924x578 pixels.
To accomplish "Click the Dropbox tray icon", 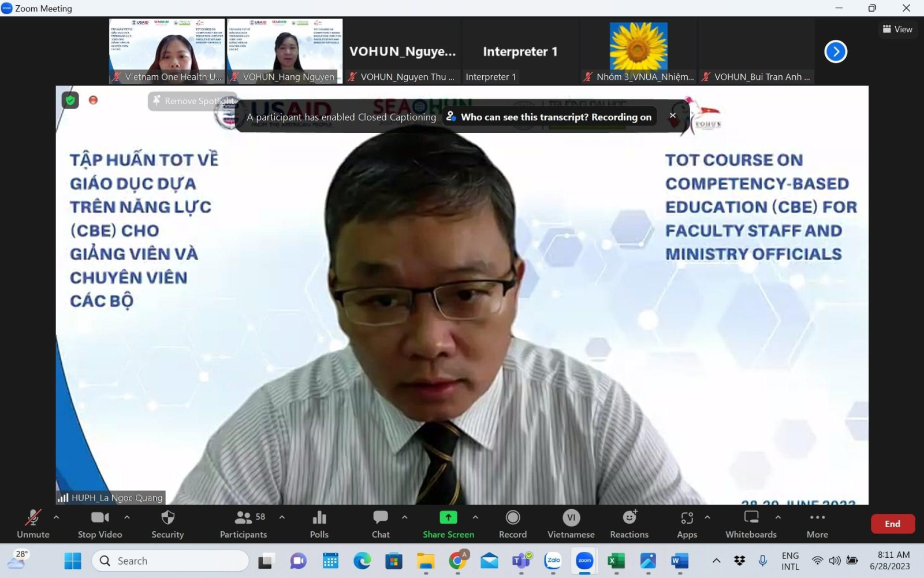I will [x=740, y=561].
